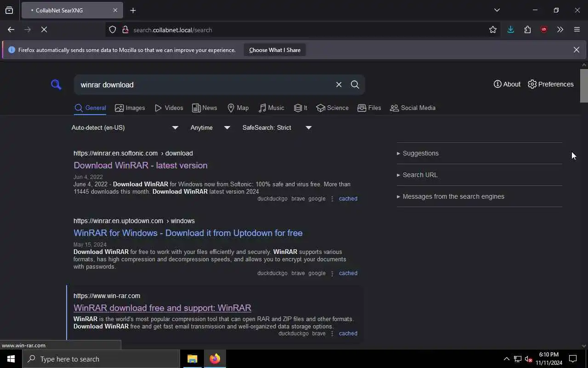
Task: Switch to Files tab
Action: coord(369,108)
